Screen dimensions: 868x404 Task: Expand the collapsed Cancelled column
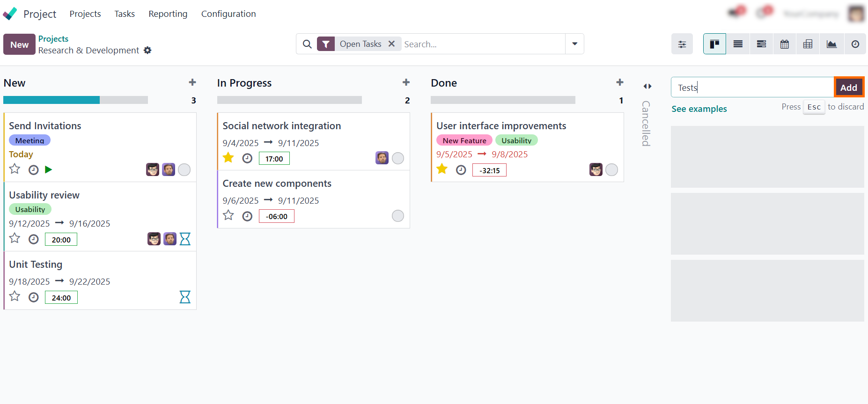(x=647, y=86)
